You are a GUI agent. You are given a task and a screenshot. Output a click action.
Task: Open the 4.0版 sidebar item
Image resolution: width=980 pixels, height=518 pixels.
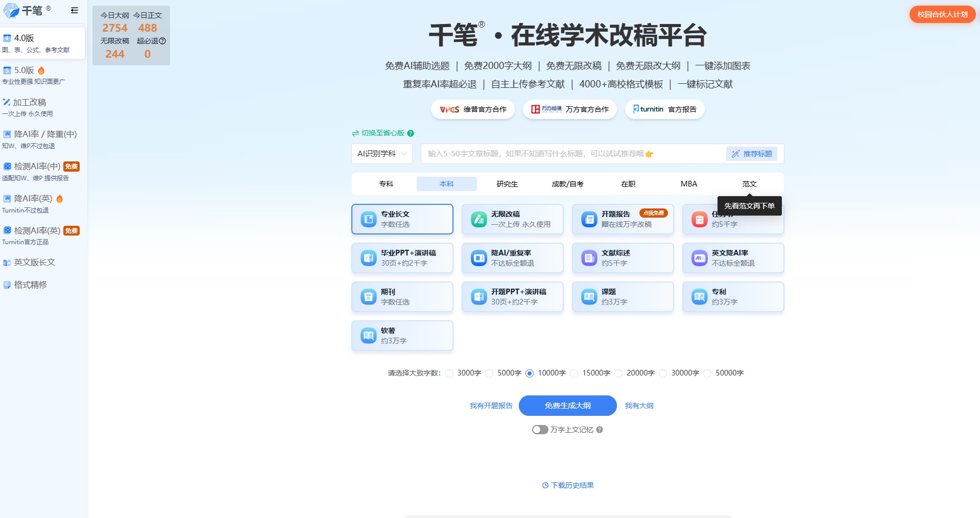[x=43, y=43]
